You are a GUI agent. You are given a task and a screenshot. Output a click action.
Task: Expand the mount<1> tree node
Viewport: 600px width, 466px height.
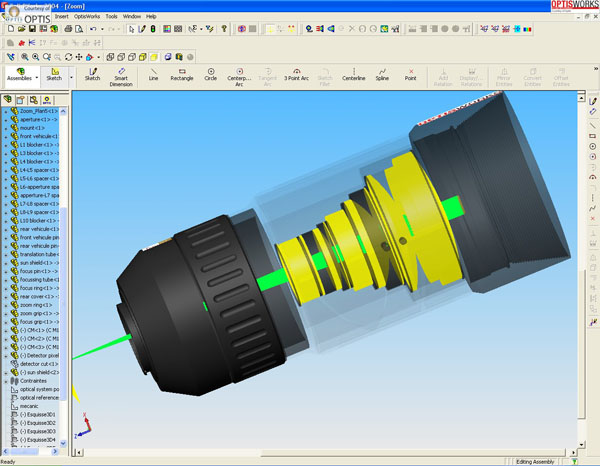click(6, 128)
